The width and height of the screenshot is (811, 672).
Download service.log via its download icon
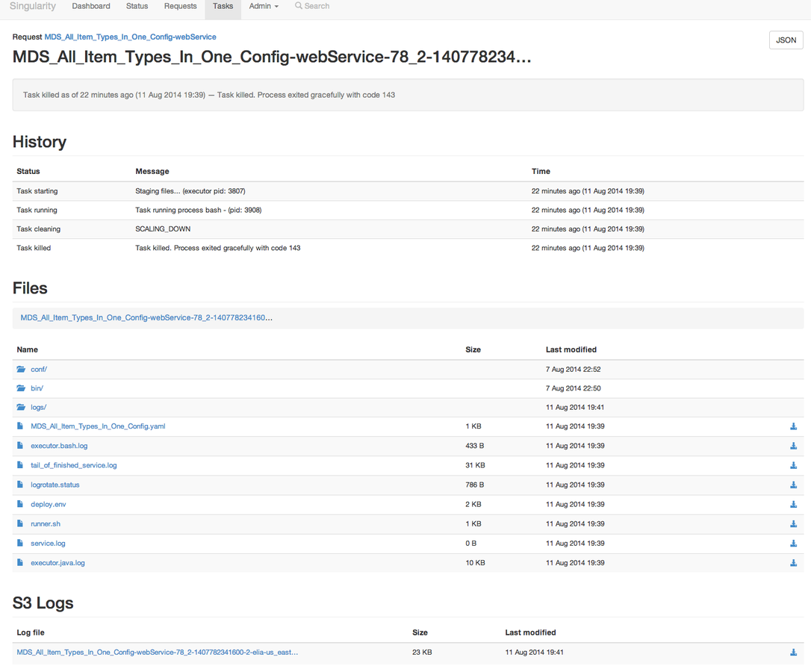pos(793,543)
